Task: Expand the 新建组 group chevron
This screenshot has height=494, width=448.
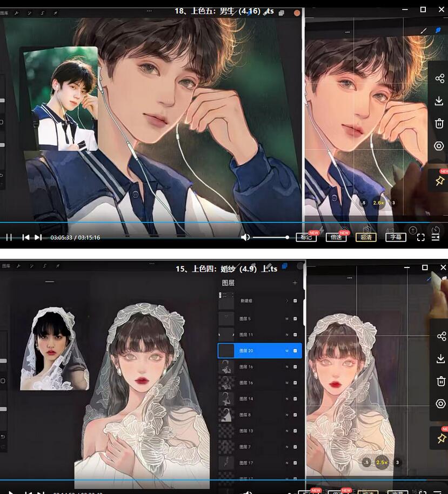Action: [x=287, y=301]
